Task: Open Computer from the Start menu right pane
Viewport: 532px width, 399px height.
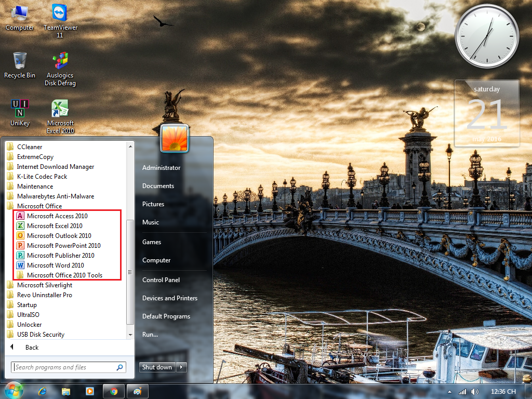Action: [x=156, y=260]
